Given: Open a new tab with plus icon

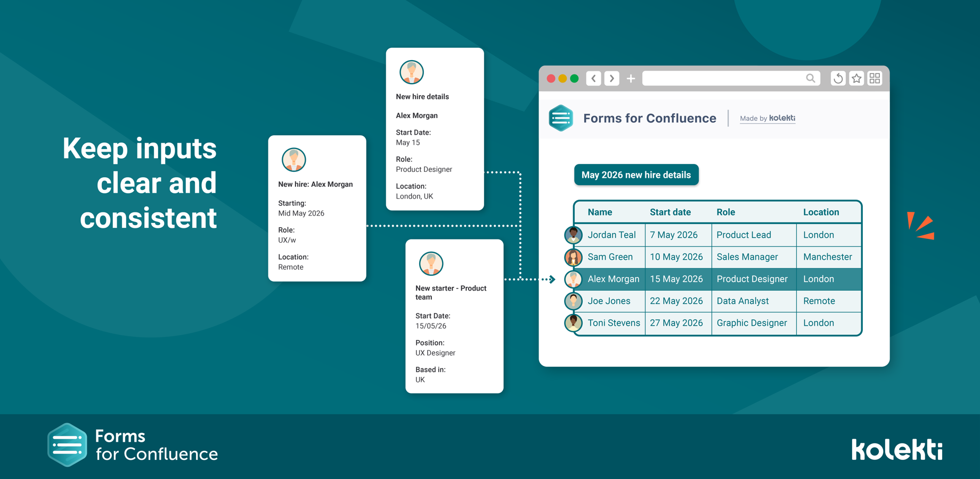Looking at the screenshot, I should [631, 79].
